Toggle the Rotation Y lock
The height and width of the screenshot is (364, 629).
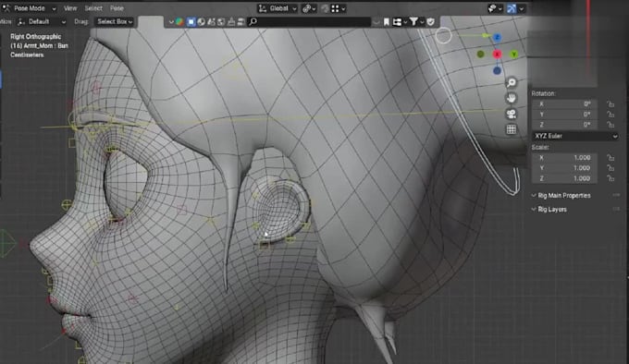(x=610, y=115)
